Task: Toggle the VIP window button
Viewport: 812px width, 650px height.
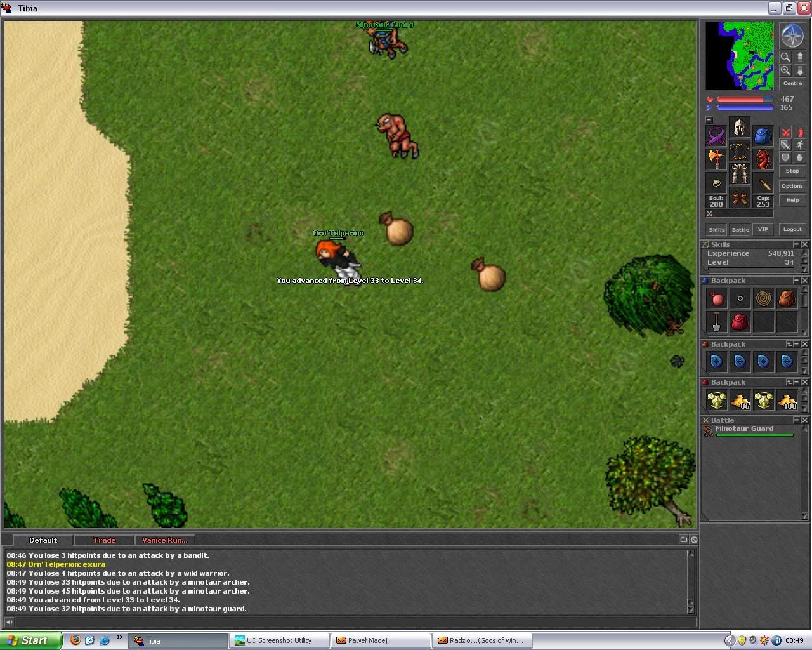Action: pos(763,230)
